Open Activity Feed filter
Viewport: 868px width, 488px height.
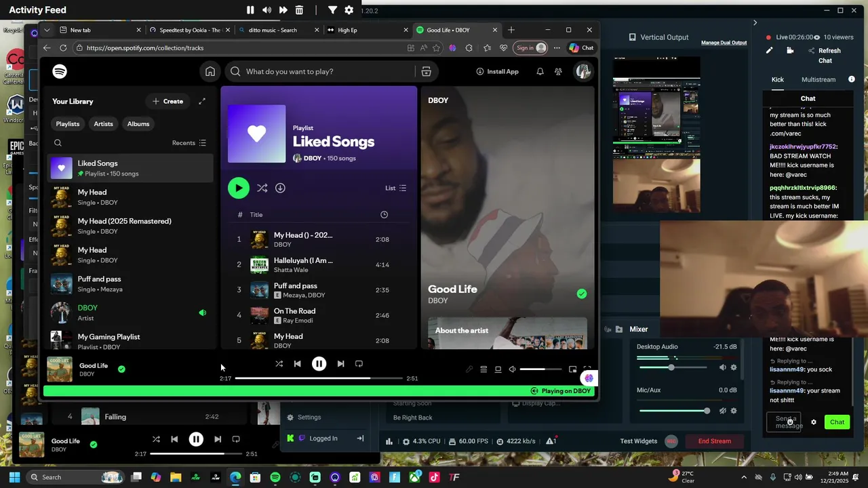332,10
